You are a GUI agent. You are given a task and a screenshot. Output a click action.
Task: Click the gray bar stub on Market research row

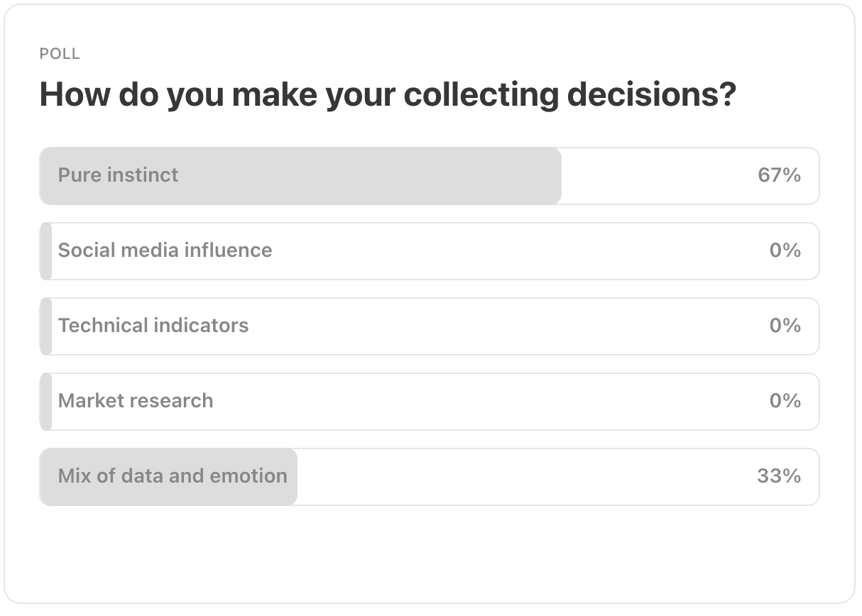coord(46,402)
